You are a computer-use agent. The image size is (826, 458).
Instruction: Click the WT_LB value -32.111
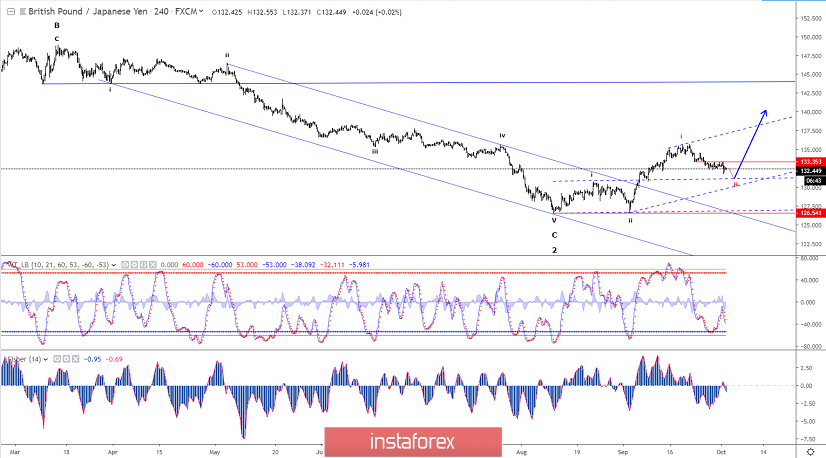(331, 265)
